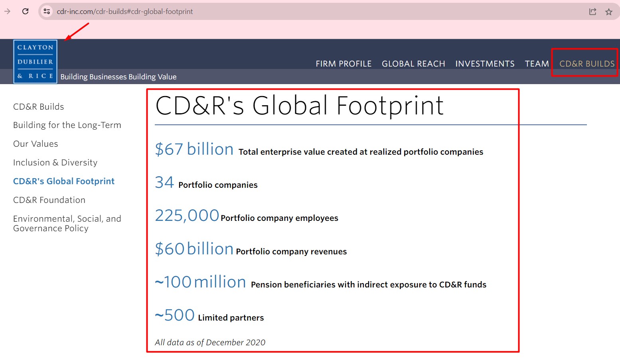Click 'All data as of December 2020' note
The image size is (620, 364).
click(210, 342)
